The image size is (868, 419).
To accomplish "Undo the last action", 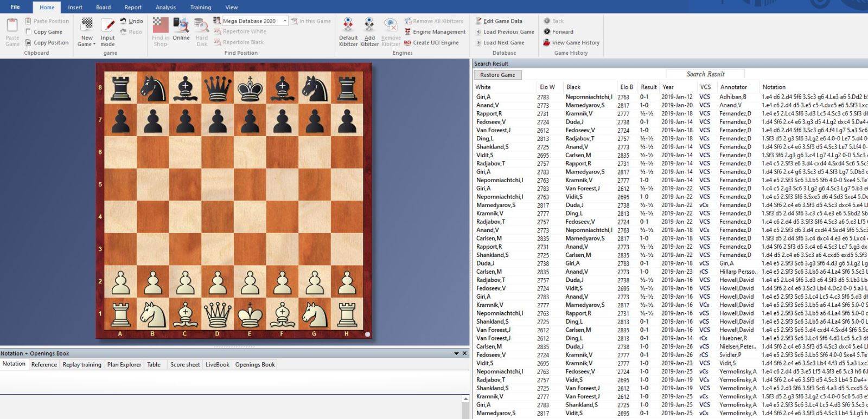I will (131, 21).
